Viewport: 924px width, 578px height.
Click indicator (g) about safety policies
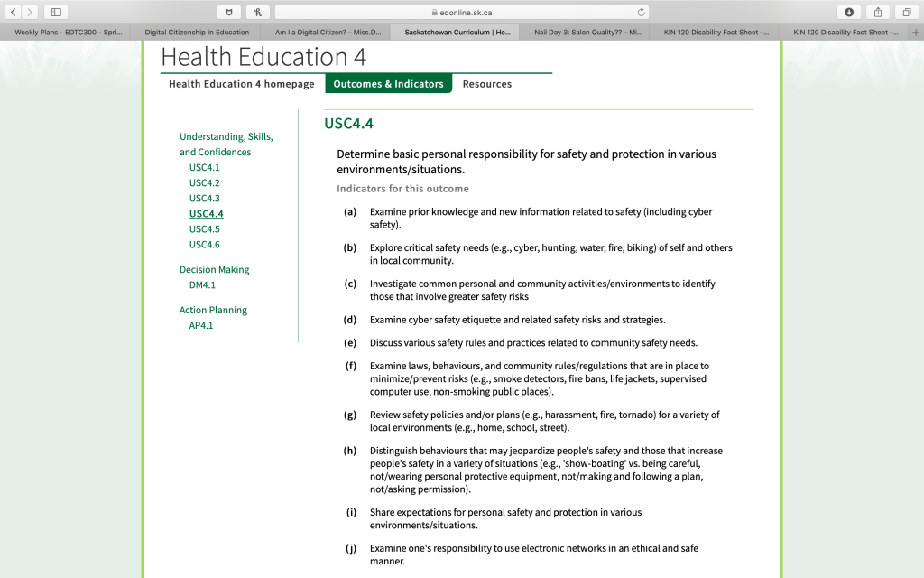pos(544,421)
